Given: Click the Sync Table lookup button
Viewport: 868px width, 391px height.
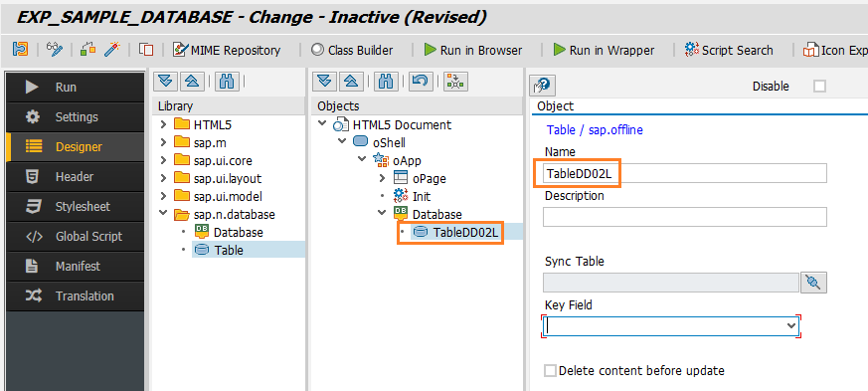Looking at the screenshot, I should coord(813,283).
